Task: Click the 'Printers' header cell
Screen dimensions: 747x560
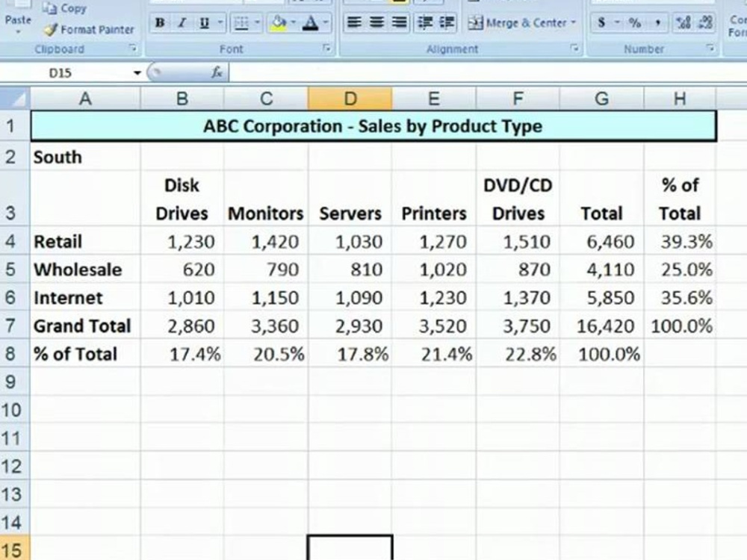Action: [x=433, y=199]
